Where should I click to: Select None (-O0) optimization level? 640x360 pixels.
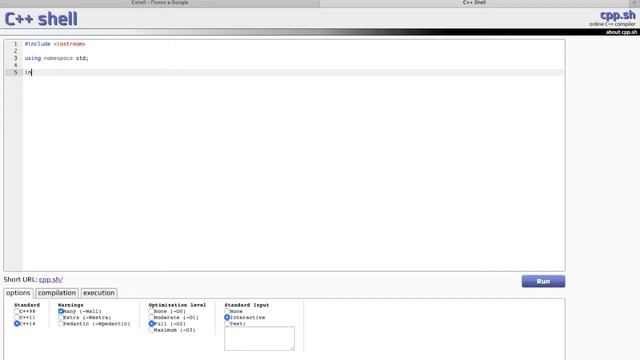point(151,311)
